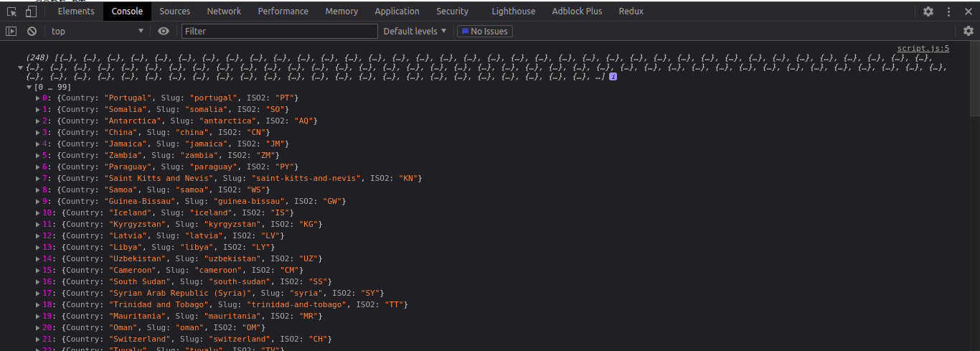Open the Lighthouse tab
The height and width of the screenshot is (351, 980).
(x=514, y=11)
